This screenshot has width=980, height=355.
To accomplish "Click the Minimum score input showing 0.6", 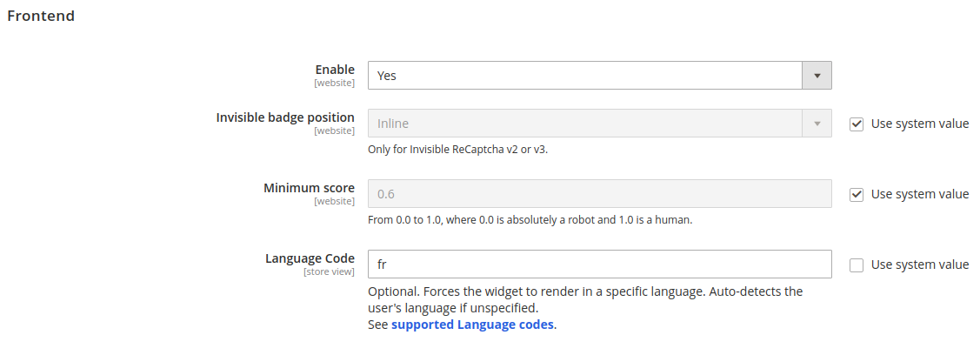I will click(x=599, y=194).
